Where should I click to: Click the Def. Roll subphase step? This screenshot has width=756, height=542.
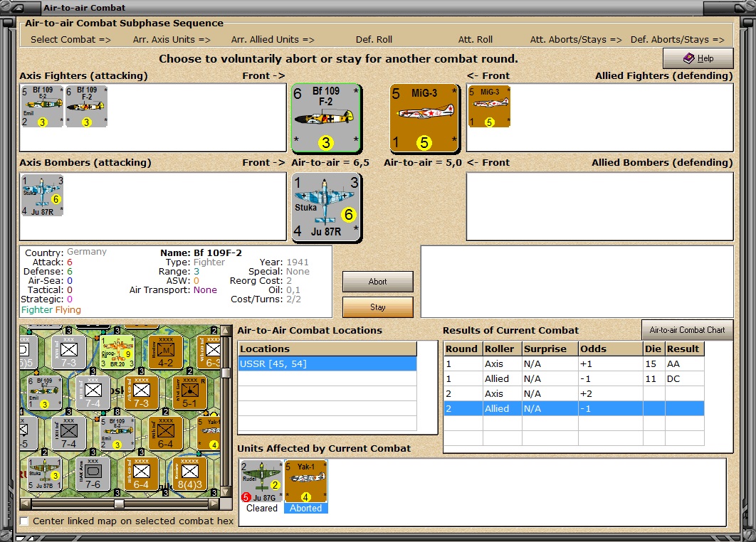tap(374, 40)
